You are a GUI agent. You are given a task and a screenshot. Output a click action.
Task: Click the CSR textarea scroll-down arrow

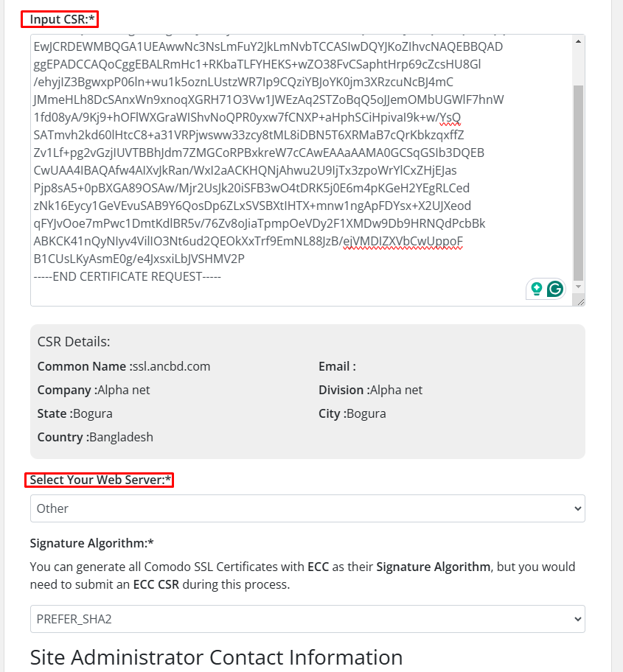point(579,286)
